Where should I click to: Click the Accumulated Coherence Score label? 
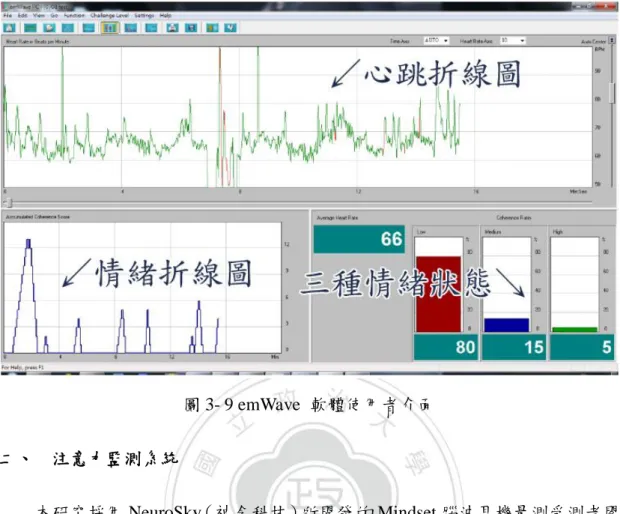38,217
